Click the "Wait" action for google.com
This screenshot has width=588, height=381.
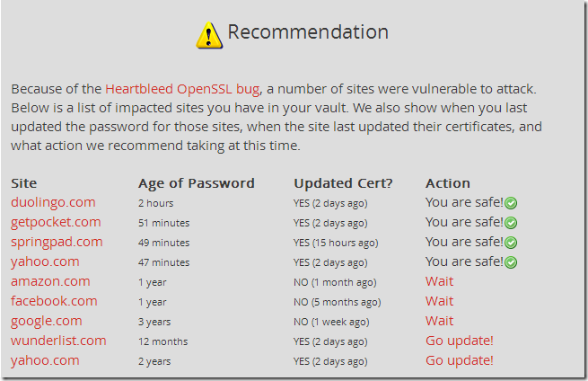pos(440,321)
